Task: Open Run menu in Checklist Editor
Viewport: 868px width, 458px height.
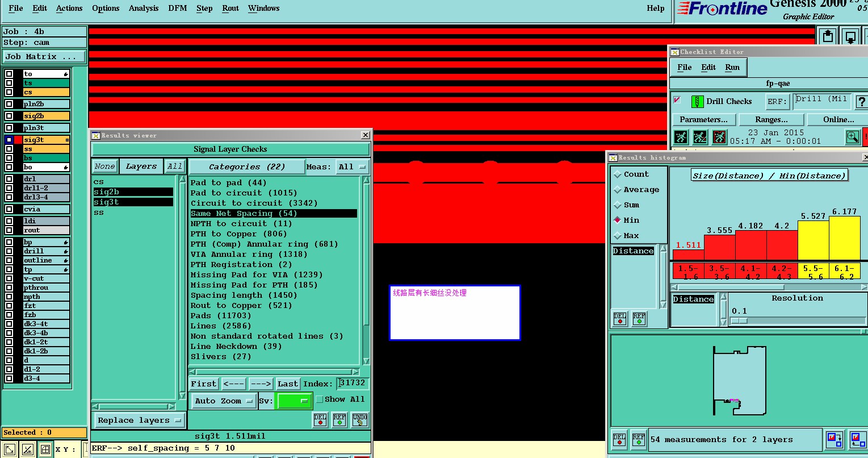Action: point(732,67)
